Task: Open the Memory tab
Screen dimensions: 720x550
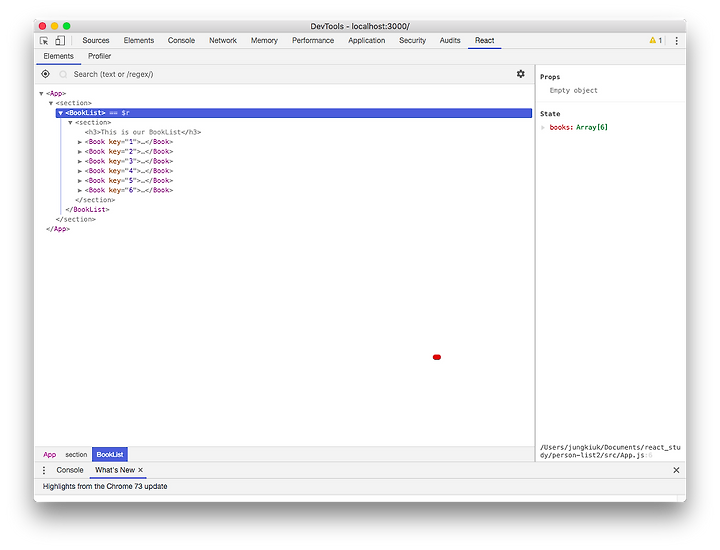Action: 264,40
